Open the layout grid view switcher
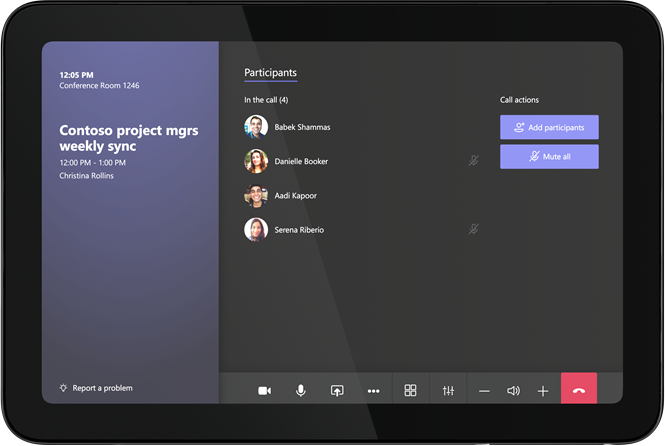The height and width of the screenshot is (446, 665). [410, 390]
